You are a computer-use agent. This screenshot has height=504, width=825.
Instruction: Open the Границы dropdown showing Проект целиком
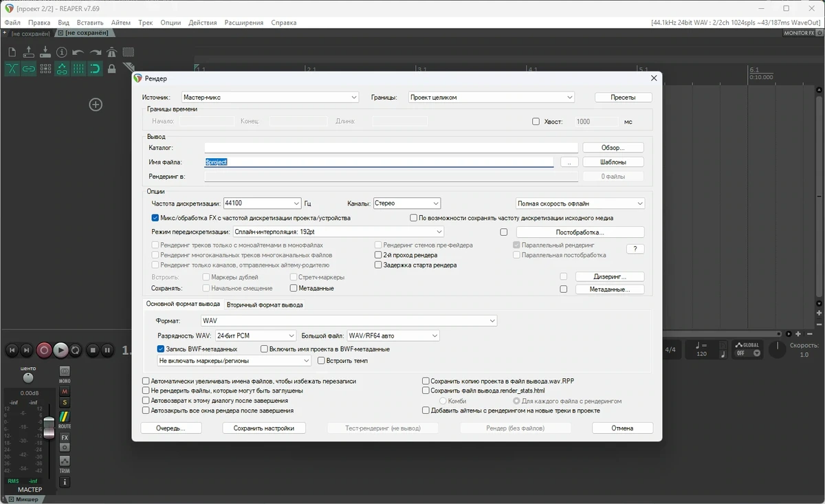pos(492,98)
